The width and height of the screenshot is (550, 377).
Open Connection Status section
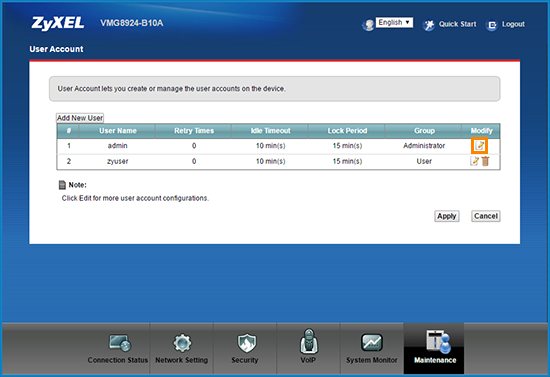[x=118, y=349]
